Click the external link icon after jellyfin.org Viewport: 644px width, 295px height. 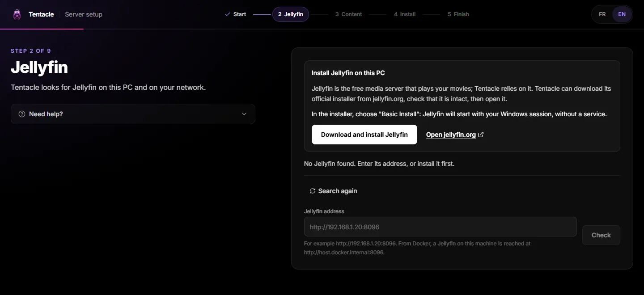tap(481, 135)
